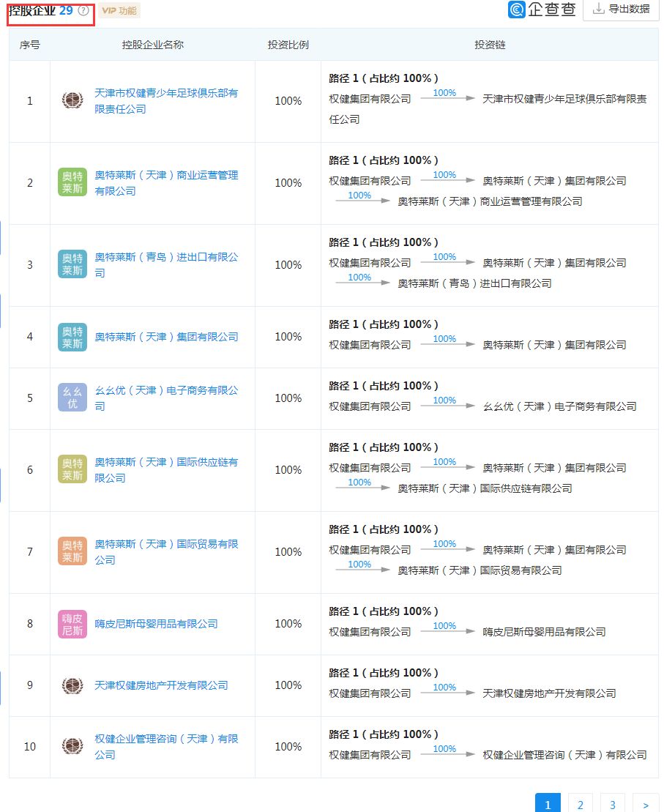
Task: Click 100% arrow label in row 4 chain
Action: 444,338
